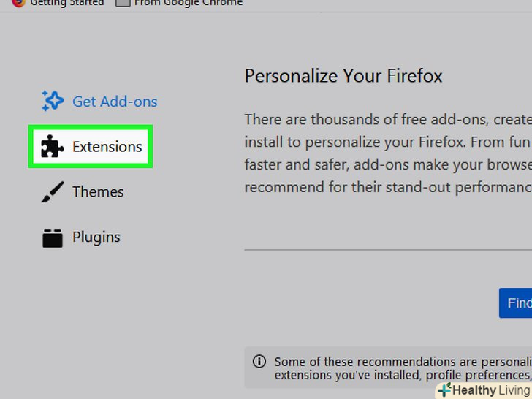Click the Plugins block icon

coord(52,237)
